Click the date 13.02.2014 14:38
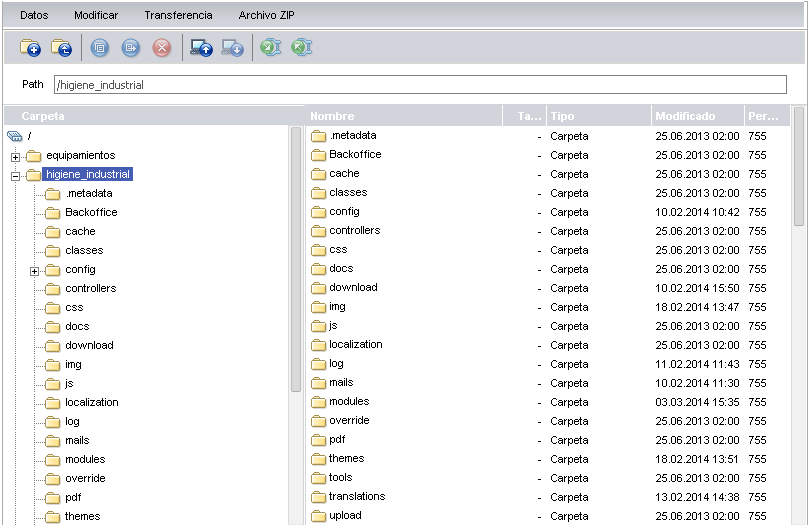 [x=697, y=497]
